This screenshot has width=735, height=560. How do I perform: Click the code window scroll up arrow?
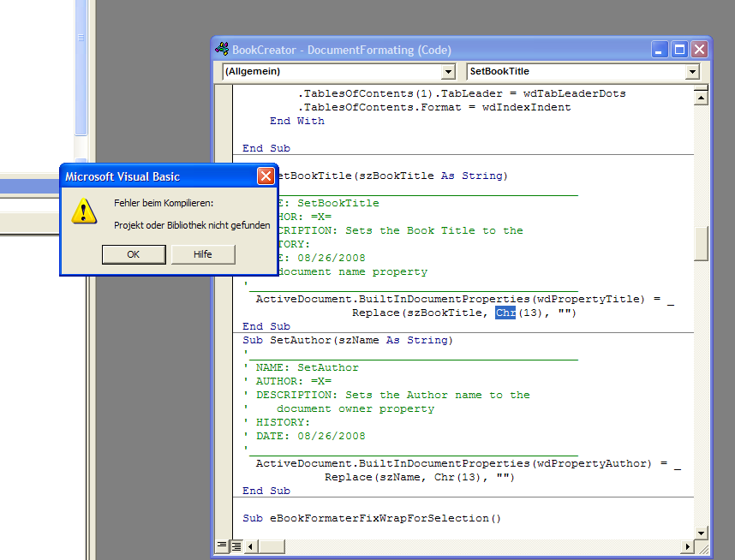click(701, 98)
